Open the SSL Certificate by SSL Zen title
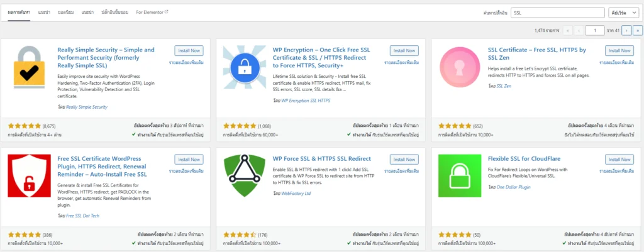644x252 pixels. 537,53
